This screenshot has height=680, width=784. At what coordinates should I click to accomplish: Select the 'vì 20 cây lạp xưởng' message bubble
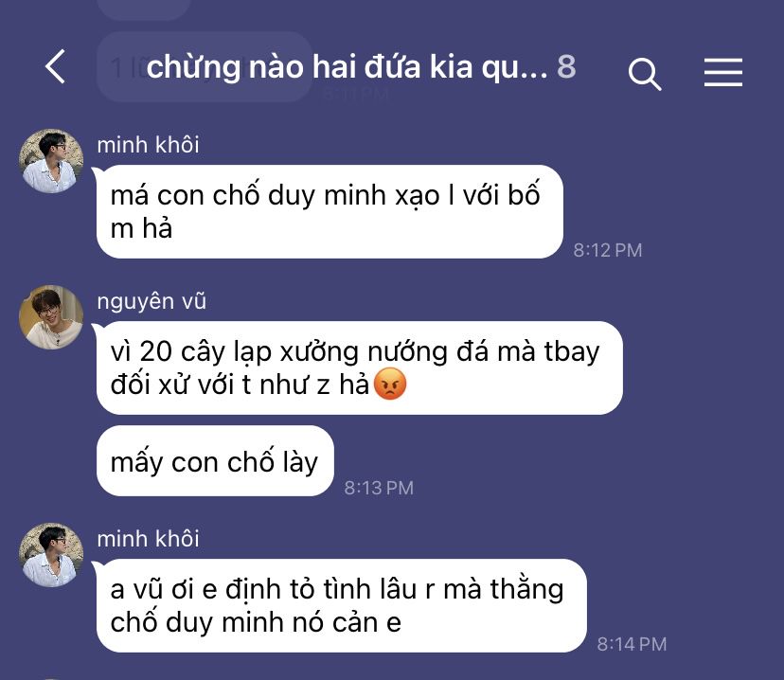coord(360,368)
